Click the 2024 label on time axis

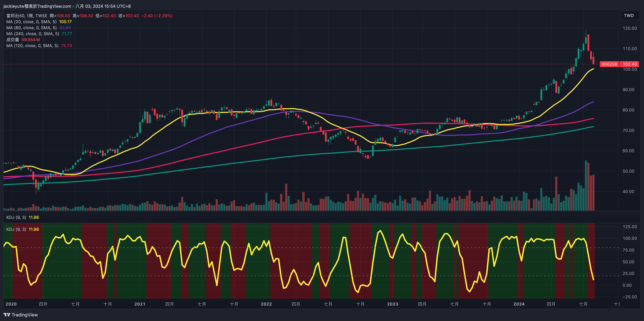[519, 304]
